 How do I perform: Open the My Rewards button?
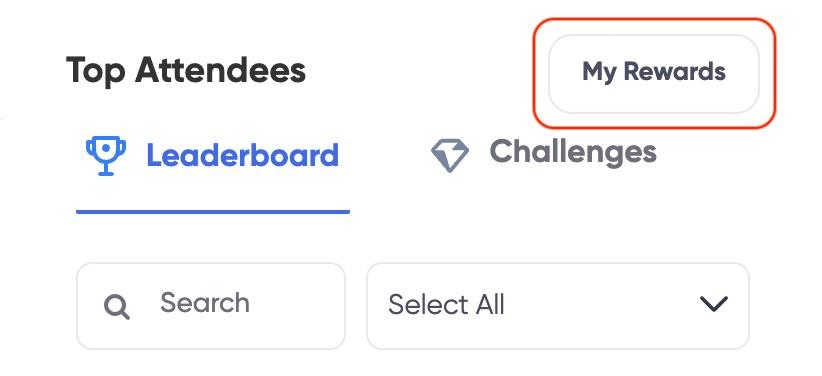pos(654,73)
